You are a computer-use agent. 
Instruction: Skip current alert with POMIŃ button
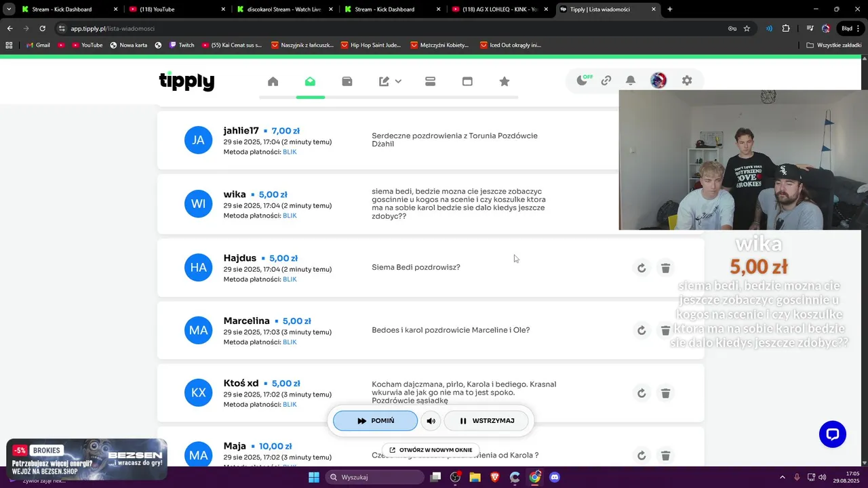pyautogui.click(x=375, y=421)
